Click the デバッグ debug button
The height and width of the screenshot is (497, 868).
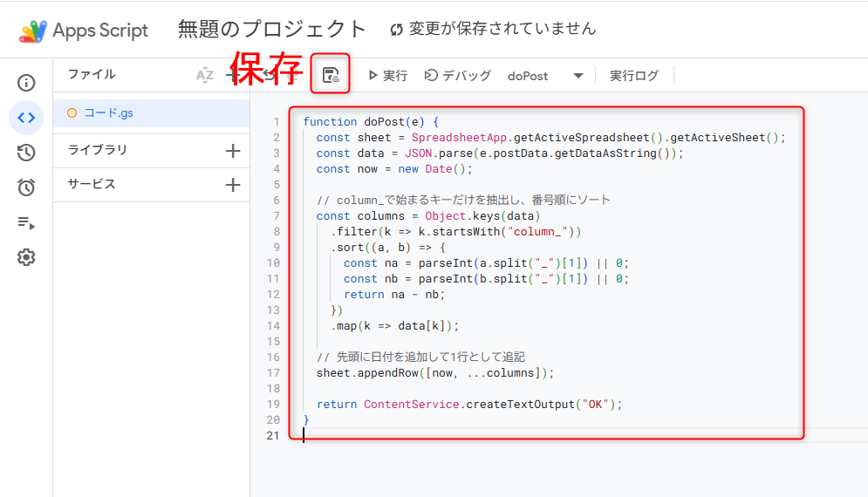pyautogui.click(x=458, y=76)
